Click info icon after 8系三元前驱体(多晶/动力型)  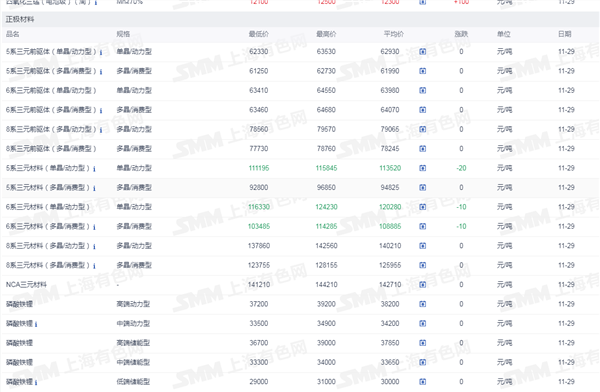(x=101, y=130)
